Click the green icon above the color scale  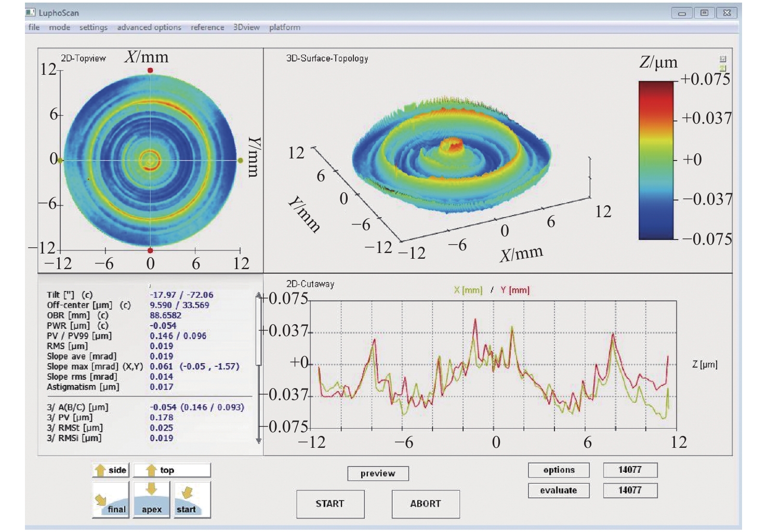tap(722, 68)
